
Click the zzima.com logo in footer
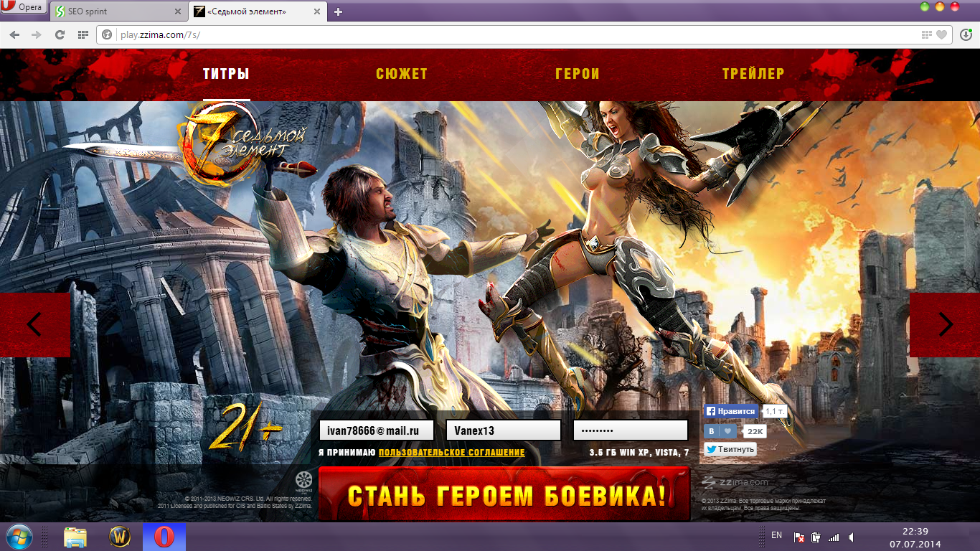point(735,482)
